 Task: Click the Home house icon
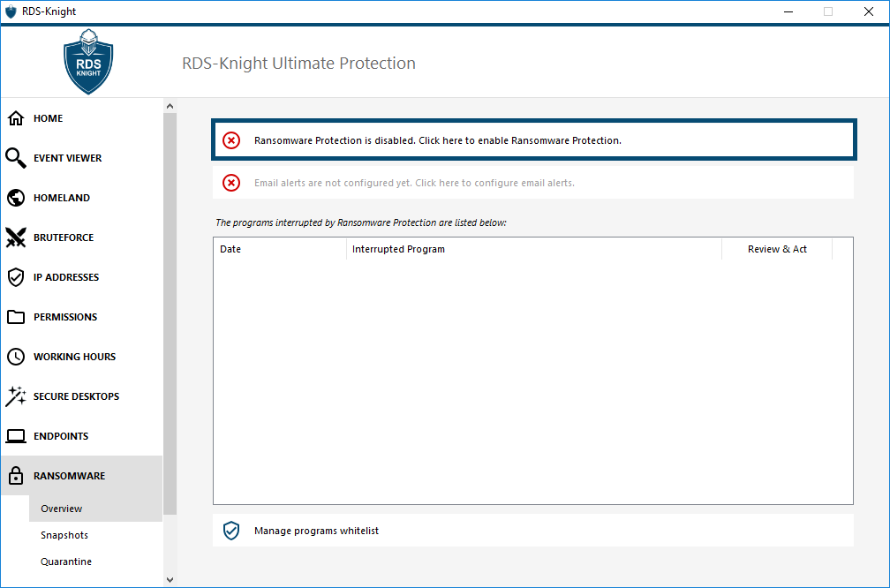(16, 118)
